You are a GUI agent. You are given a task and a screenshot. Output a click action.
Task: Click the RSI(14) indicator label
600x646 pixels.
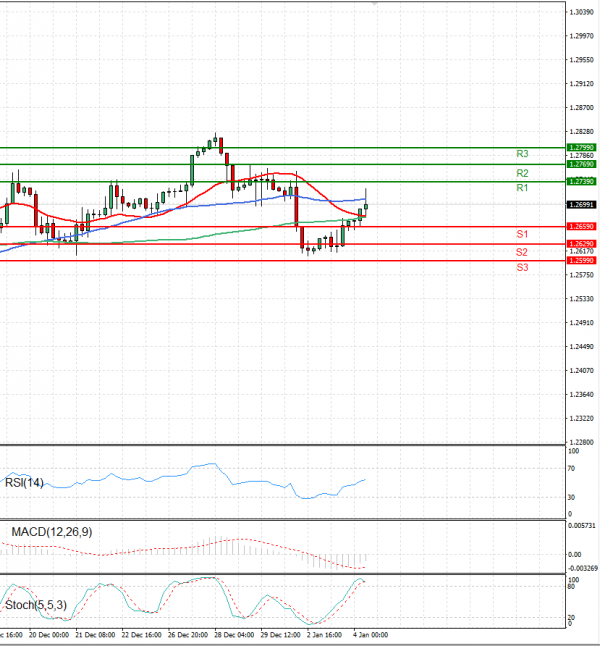[x=24, y=482]
